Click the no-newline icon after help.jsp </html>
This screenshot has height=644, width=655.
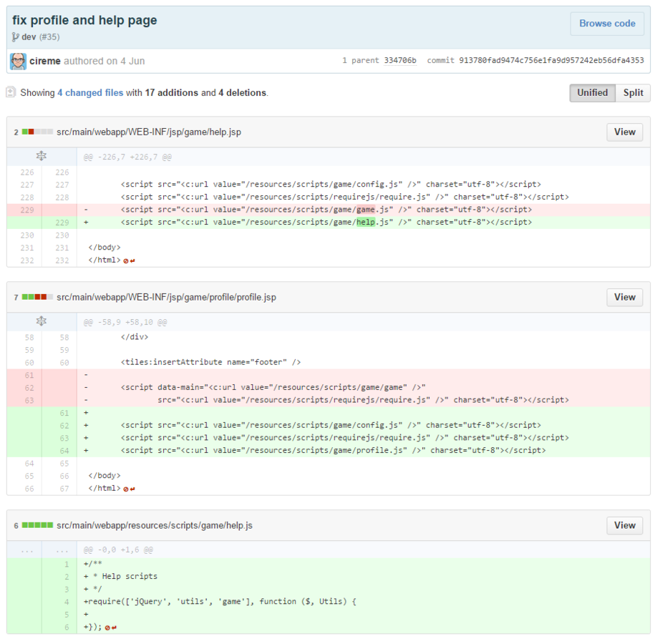click(x=129, y=260)
